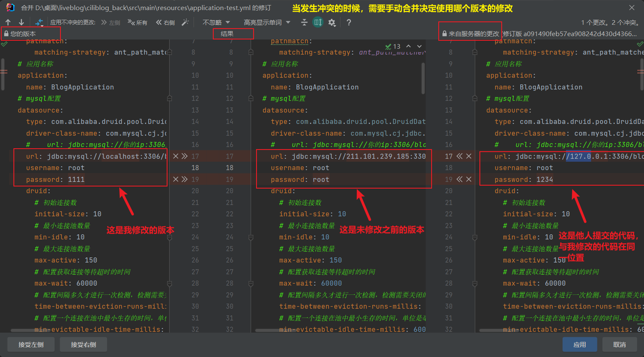Click the localhost url line in left pane
The width and height of the screenshot is (644, 357).
click(96, 156)
